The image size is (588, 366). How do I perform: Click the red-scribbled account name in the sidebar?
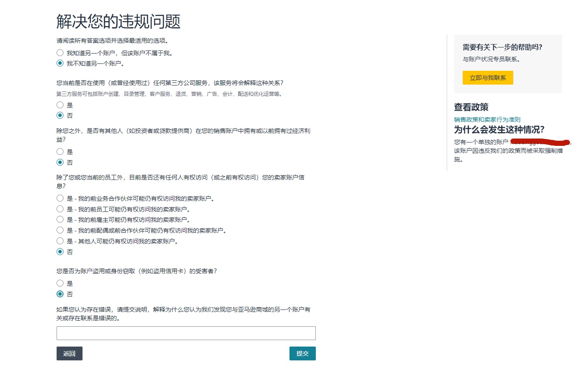[540, 142]
